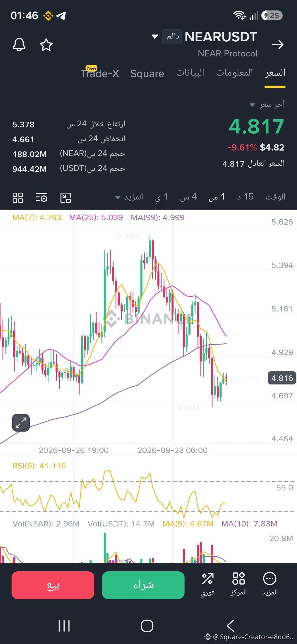Image resolution: width=297 pixels, height=644 pixels.
Task: Open the فوري convert shortcut
Action: point(208,584)
